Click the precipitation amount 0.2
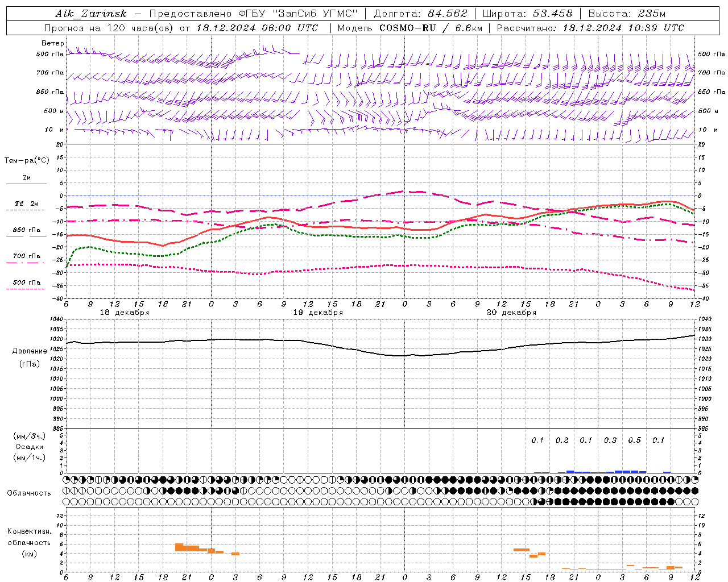 pyautogui.click(x=562, y=440)
